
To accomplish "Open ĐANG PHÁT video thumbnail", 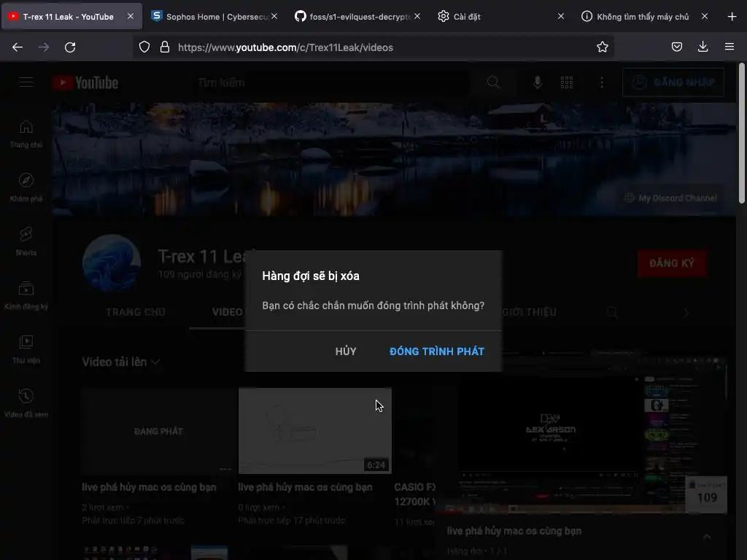I will tap(158, 430).
